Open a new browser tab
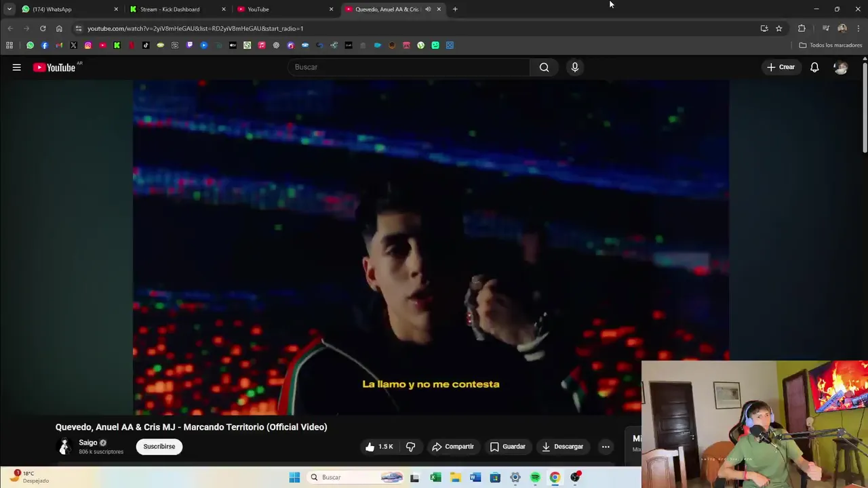Screen dimensions: 868x488 [x=455, y=9]
